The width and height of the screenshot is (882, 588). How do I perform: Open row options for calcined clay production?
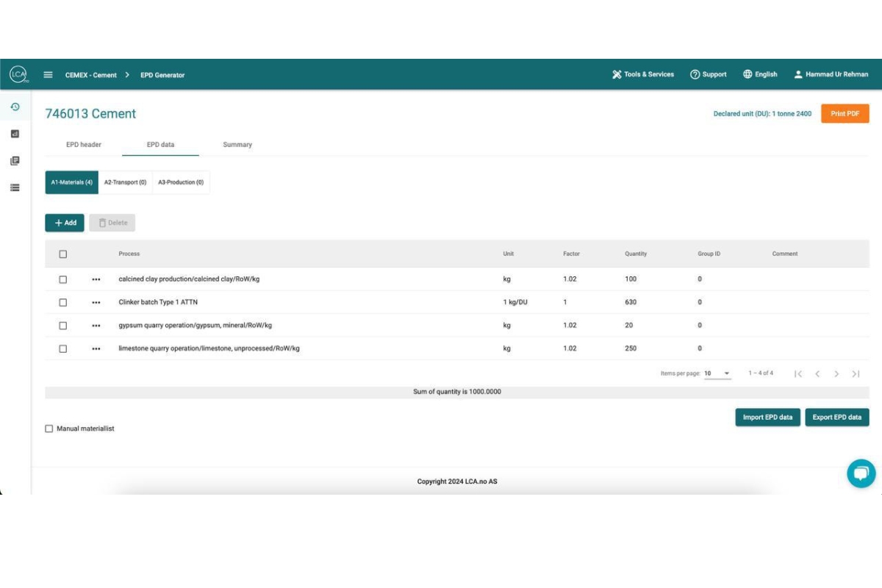click(x=96, y=279)
